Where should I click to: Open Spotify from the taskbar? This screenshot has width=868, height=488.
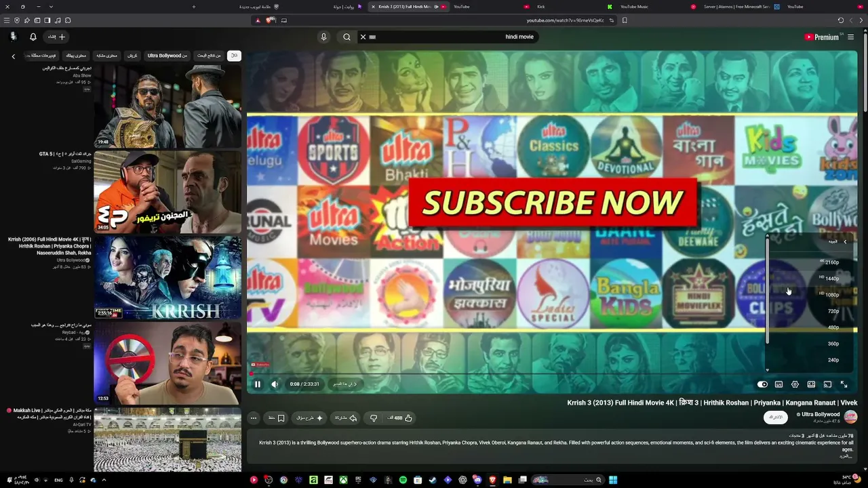pyautogui.click(x=403, y=480)
